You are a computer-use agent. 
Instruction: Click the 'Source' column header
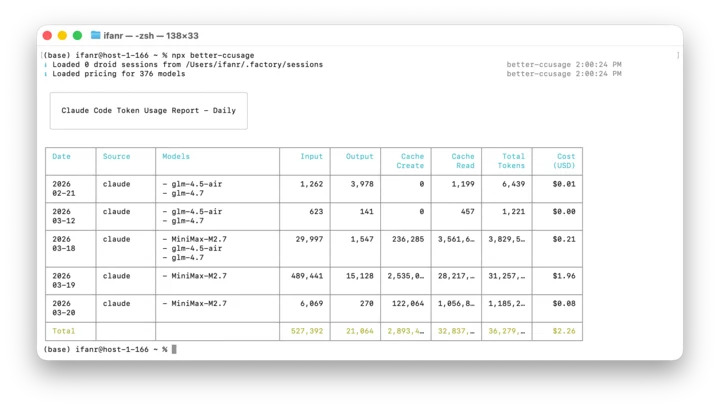[116, 157]
